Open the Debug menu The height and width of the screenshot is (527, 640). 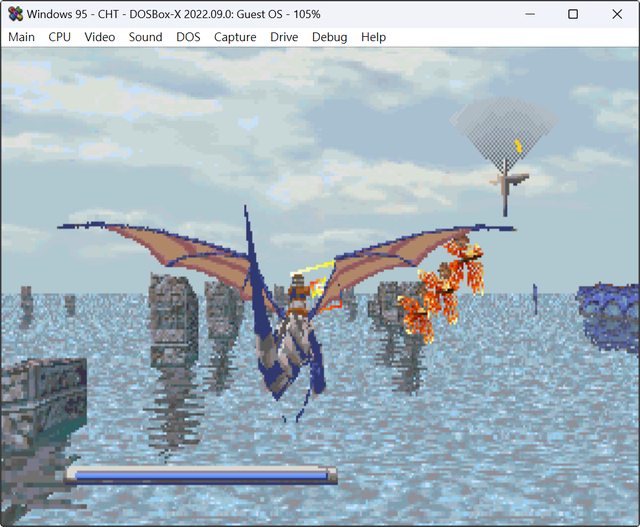coord(329,37)
